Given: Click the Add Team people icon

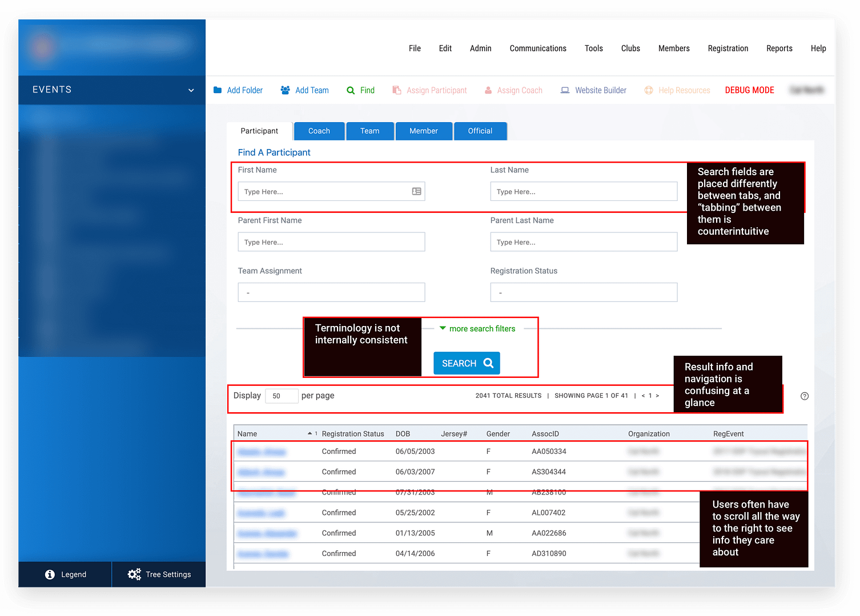Looking at the screenshot, I should [x=285, y=90].
